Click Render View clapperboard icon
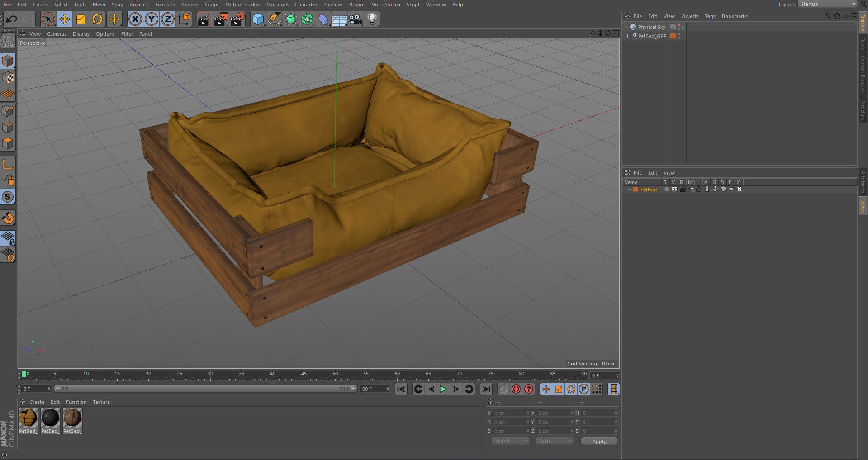868x460 pixels. 204,19
